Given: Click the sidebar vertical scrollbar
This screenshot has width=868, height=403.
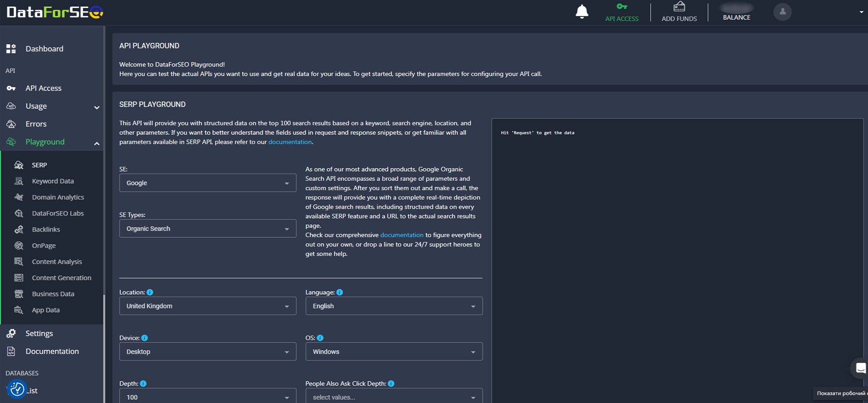Looking at the screenshot, I should (104, 349).
